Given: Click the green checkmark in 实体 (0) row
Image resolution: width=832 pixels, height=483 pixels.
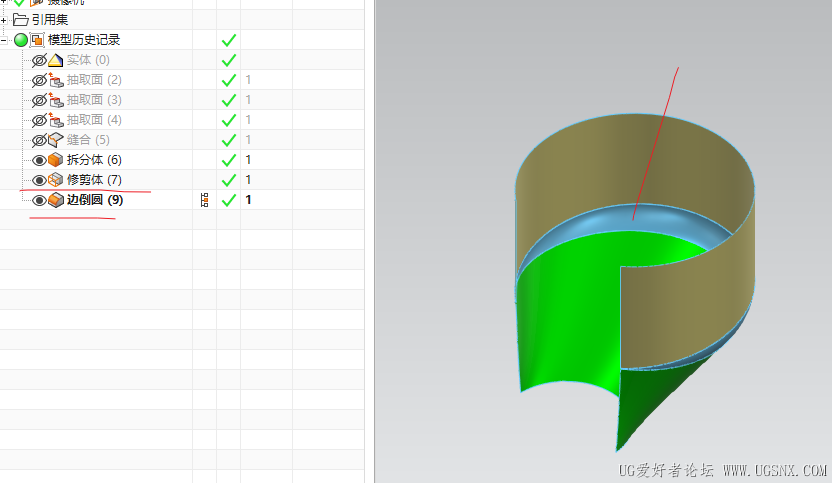Looking at the screenshot, I should [229, 61].
